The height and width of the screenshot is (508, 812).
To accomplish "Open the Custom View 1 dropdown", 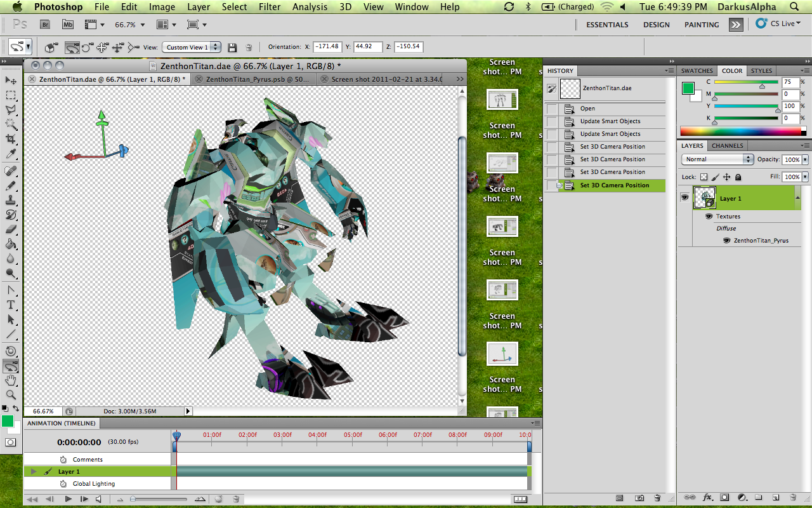I will click(192, 47).
